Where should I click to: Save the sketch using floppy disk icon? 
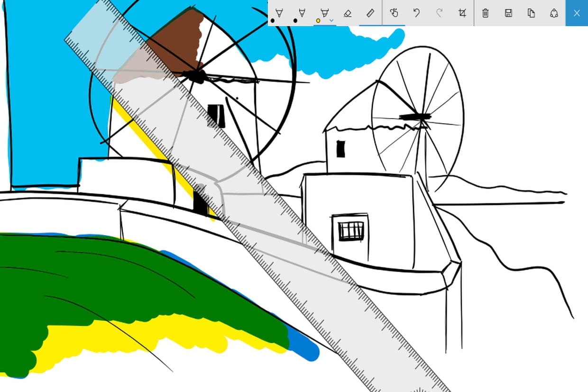click(x=508, y=13)
